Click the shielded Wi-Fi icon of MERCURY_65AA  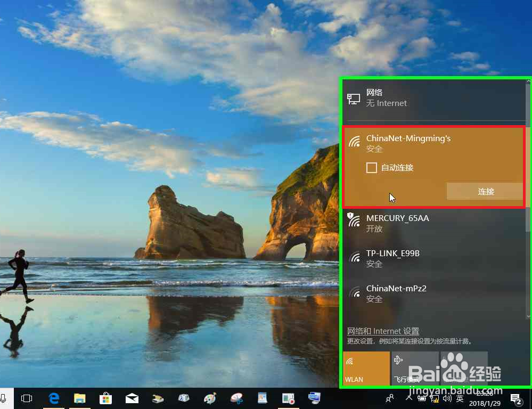[x=354, y=219]
